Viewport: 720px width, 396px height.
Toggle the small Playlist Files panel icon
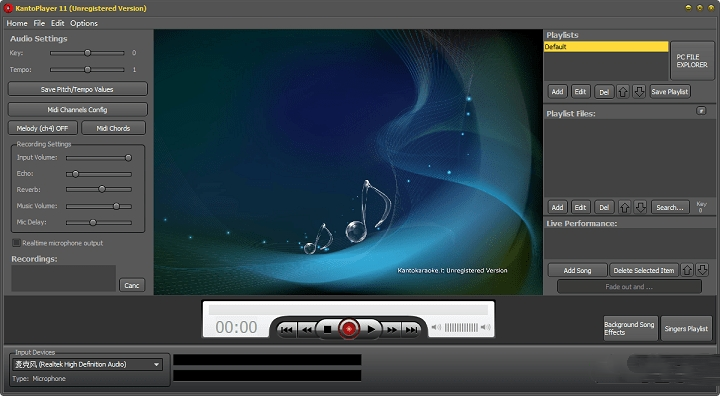[x=701, y=111]
